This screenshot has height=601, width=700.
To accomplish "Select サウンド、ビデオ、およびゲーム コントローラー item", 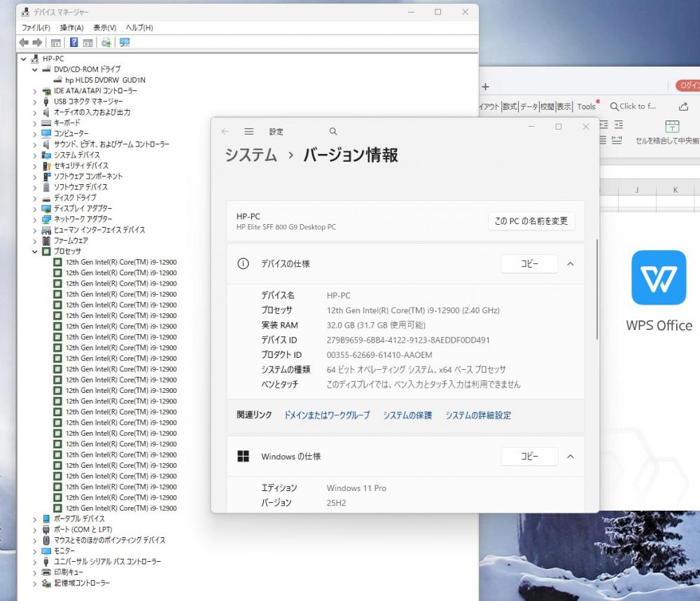I will click(111, 144).
